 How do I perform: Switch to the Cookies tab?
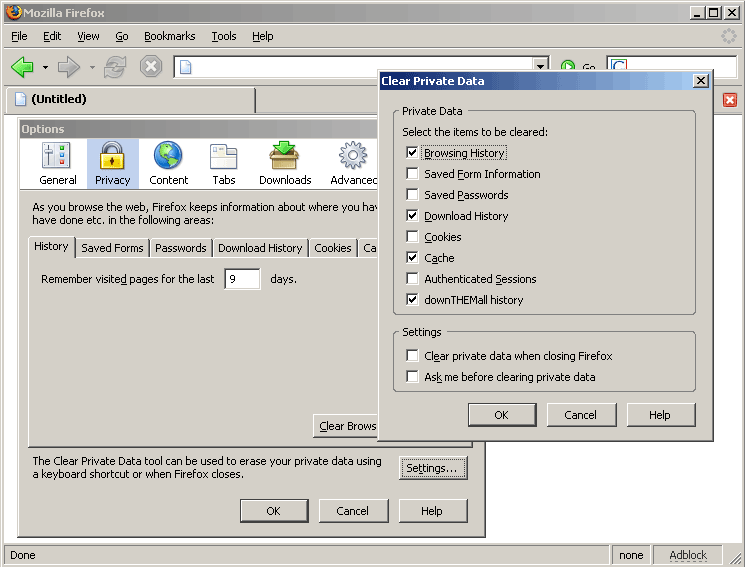tap(333, 248)
